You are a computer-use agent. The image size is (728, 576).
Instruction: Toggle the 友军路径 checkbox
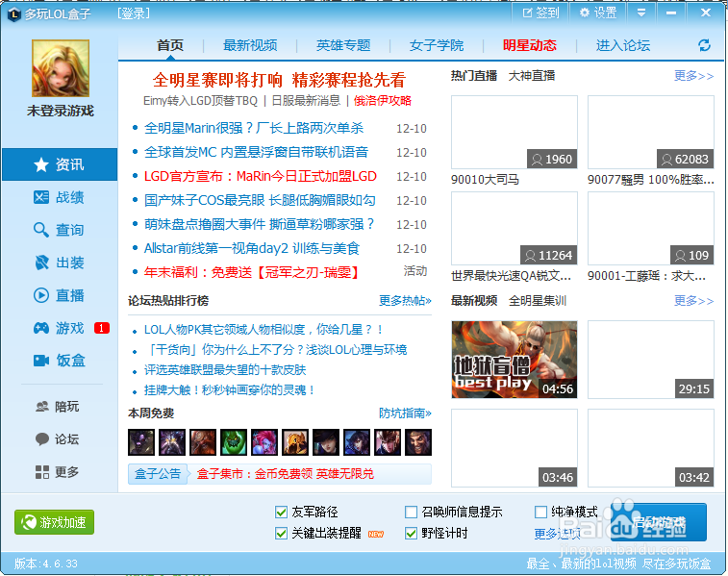click(281, 512)
